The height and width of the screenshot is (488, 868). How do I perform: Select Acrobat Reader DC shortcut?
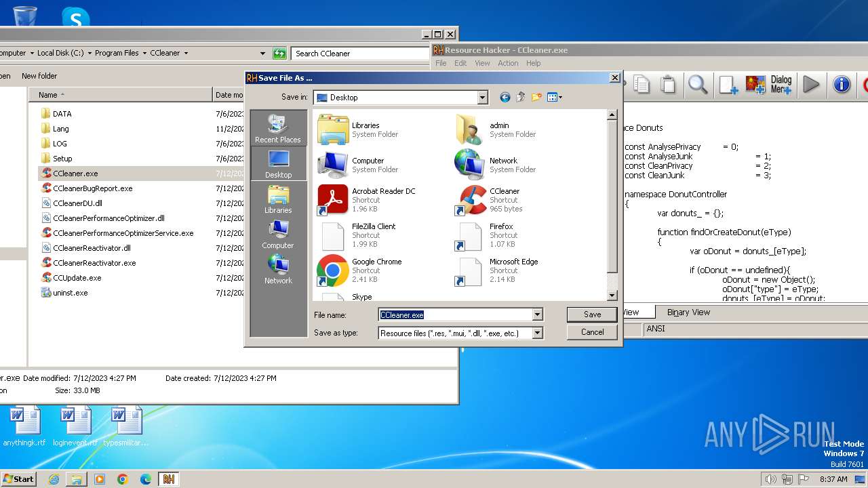pyautogui.click(x=367, y=200)
